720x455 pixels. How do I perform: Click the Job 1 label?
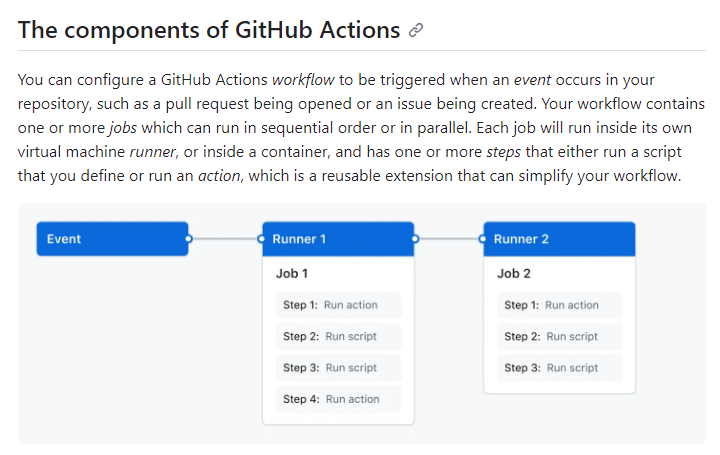292,274
